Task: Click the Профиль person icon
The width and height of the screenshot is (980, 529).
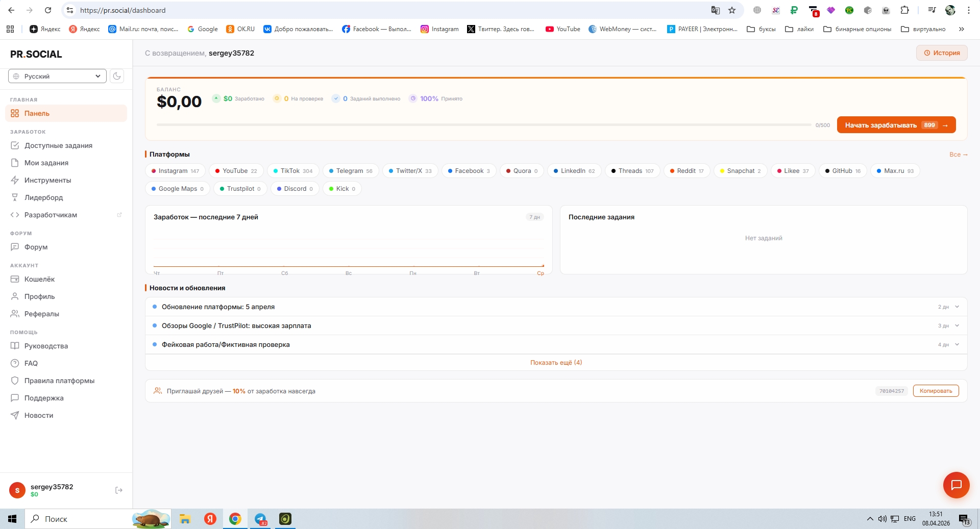Action: pos(15,296)
